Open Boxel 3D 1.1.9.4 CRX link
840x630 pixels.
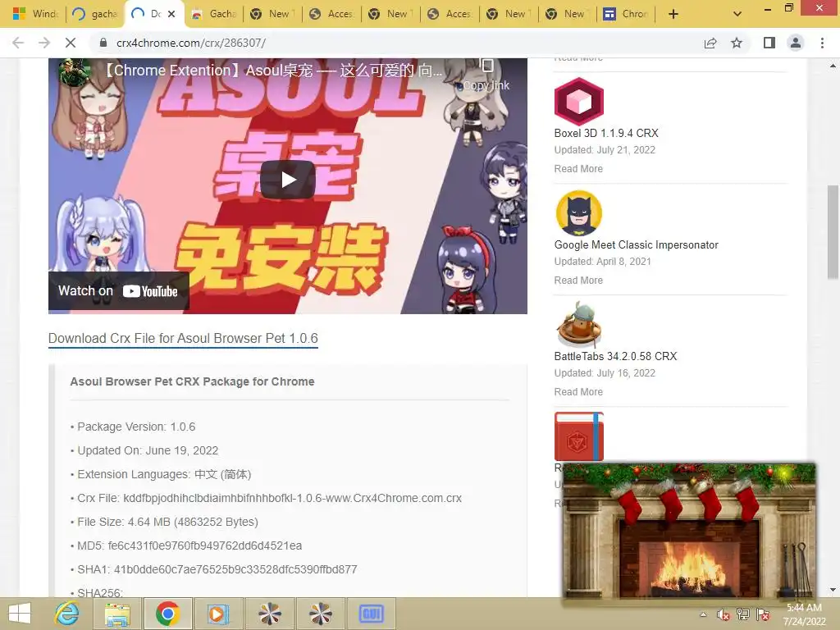[x=606, y=134]
